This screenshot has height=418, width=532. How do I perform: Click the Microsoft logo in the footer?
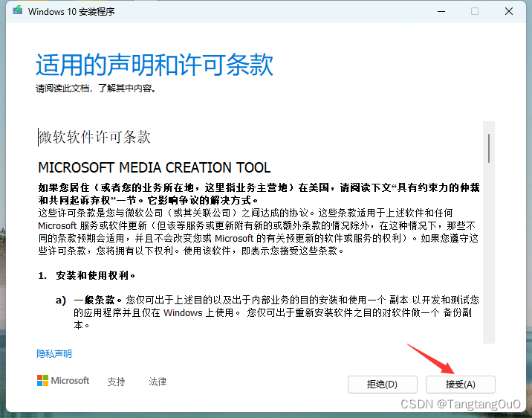click(x=63, y=381)
